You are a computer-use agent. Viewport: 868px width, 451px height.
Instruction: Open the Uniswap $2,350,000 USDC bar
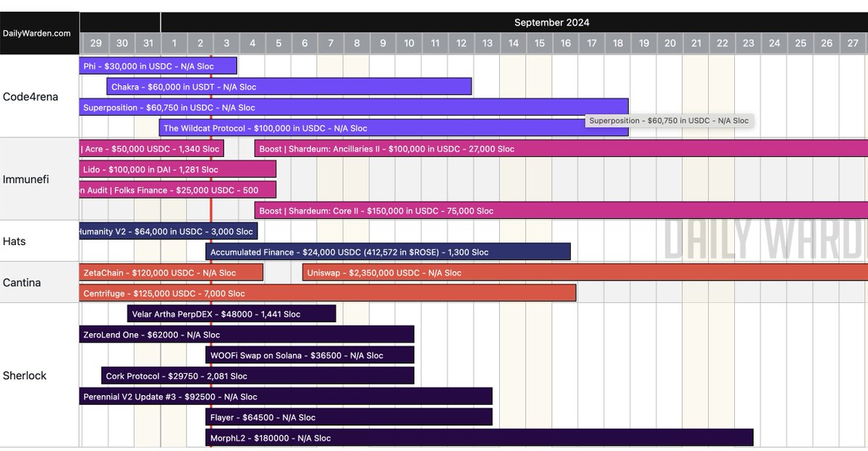[x=585, y=272]
